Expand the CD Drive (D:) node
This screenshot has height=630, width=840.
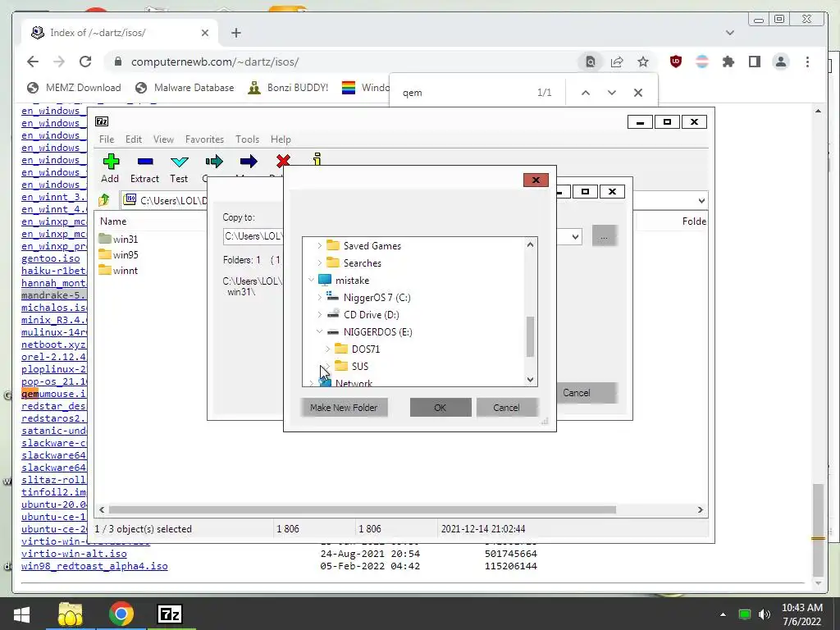point(319,314)
